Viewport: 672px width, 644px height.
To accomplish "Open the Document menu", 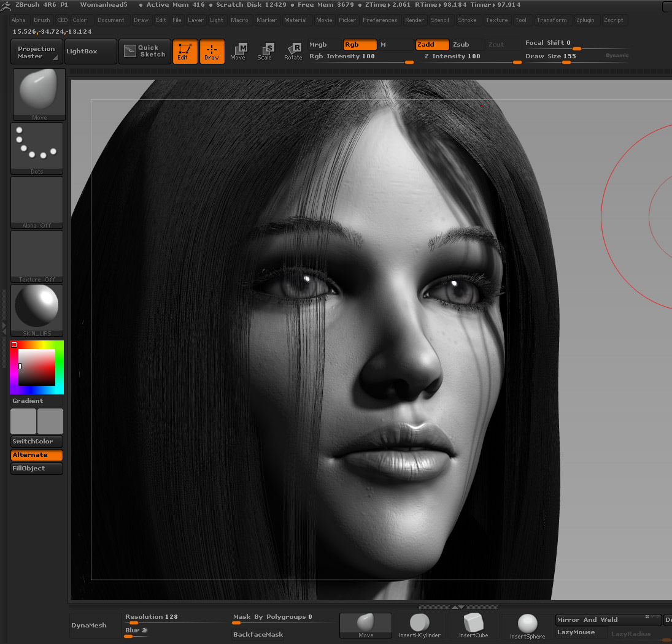I will pyautogui.click(x=111, y=20).
